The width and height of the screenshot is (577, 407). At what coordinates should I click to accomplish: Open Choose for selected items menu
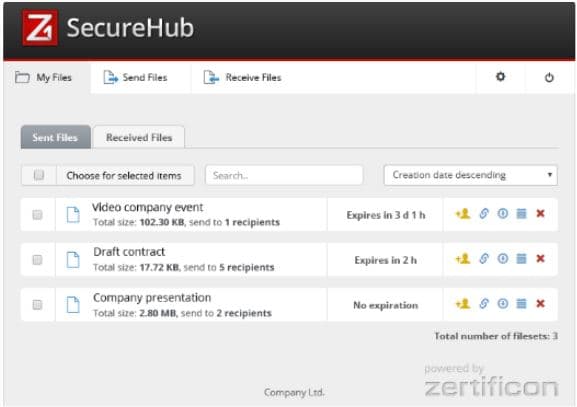click(x=125, y=175)
